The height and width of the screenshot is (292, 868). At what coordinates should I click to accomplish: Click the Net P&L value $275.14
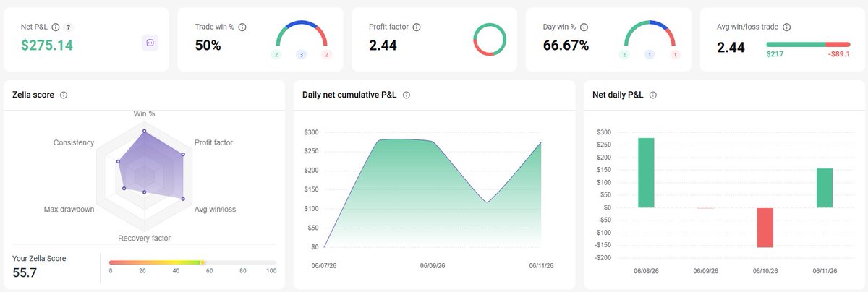tap(46, 46)
